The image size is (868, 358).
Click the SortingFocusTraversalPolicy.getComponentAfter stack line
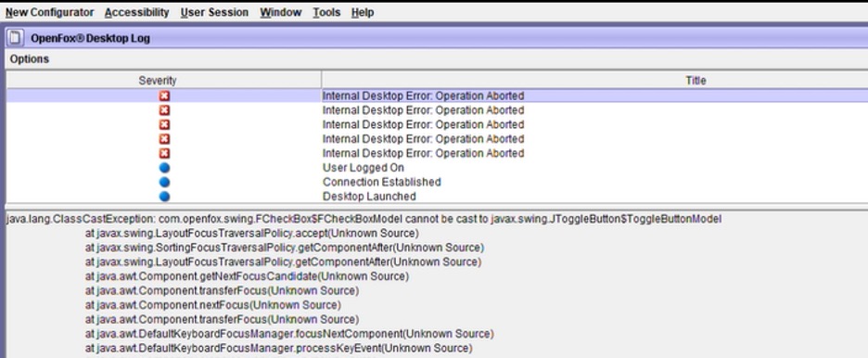(285, 248)
